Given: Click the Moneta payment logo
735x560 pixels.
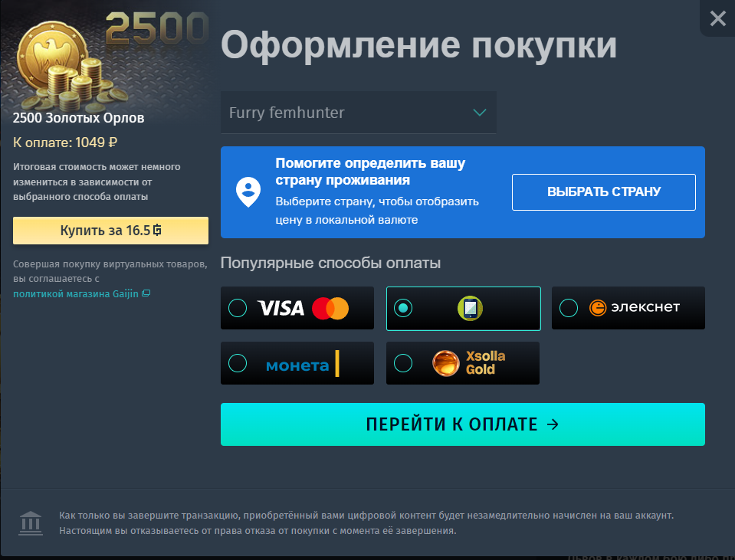Looking at the screenshot, I should pos(302,364).
